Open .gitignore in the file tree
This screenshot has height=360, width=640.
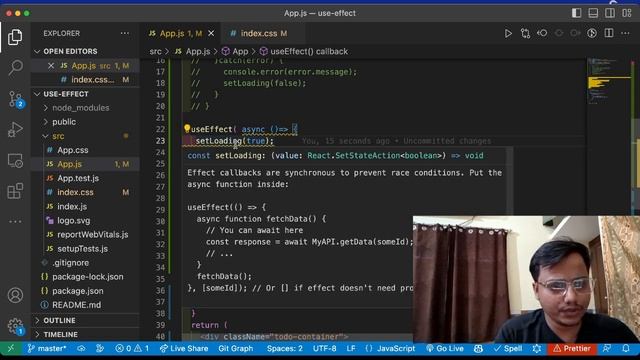coord(85,262)
